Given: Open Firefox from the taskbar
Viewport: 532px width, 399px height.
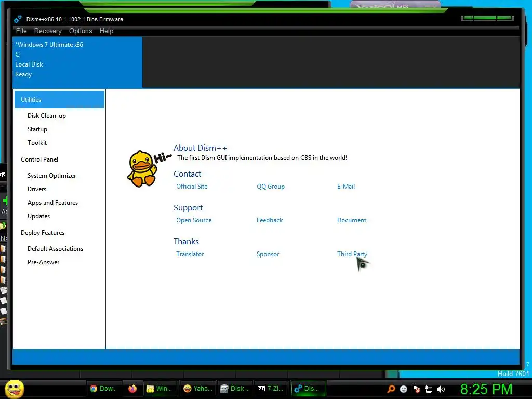Looking at the screenshot, I should [x=132, y=389].
